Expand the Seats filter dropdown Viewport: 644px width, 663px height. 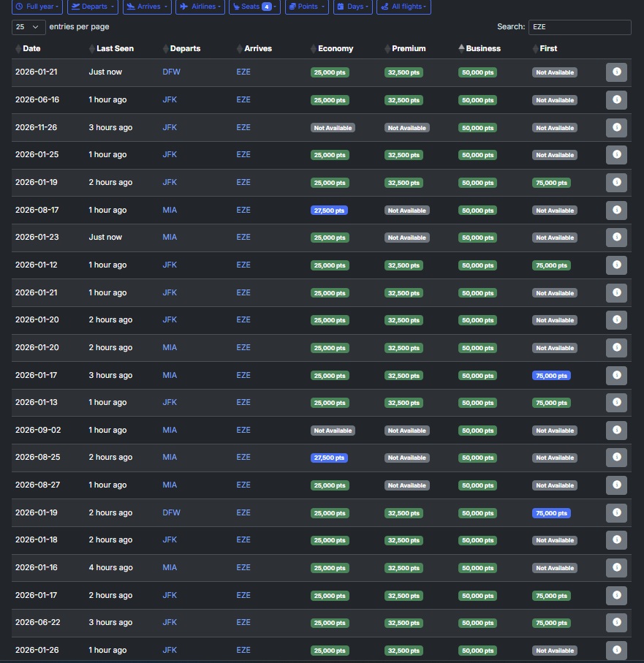tap(254, 7)
